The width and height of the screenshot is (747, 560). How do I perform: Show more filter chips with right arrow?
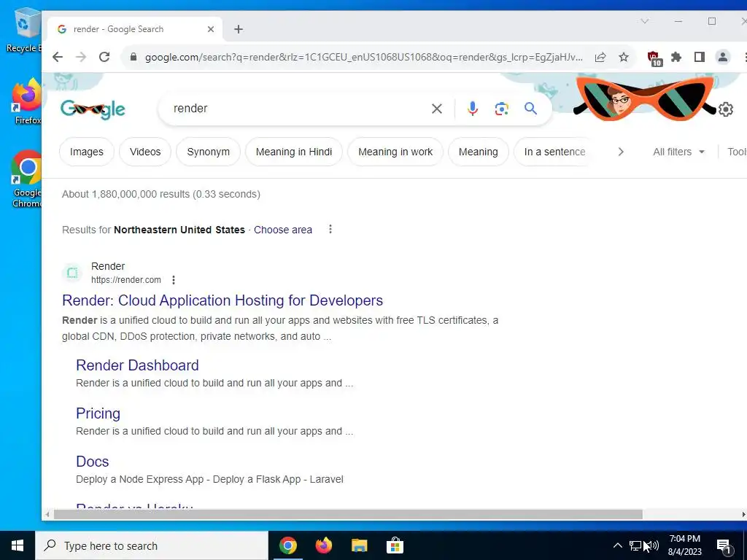coord(620,152)
